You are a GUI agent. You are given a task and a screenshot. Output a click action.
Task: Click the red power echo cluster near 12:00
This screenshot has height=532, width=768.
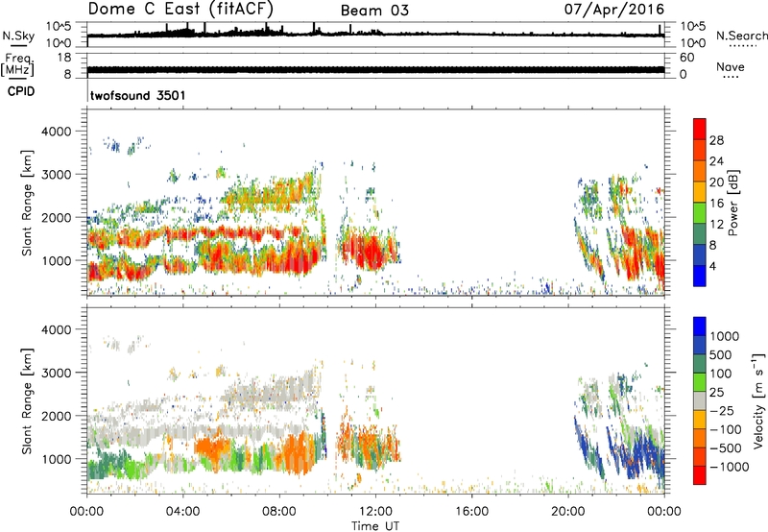(371, 252)
